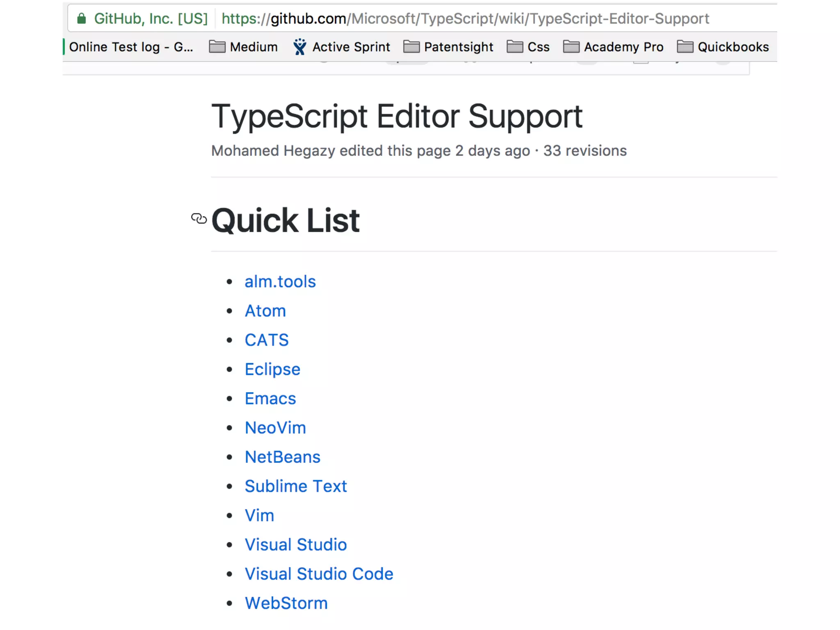Open the Atom editor link
Viewport: 840px width, 630px height.
pos(265,311)
